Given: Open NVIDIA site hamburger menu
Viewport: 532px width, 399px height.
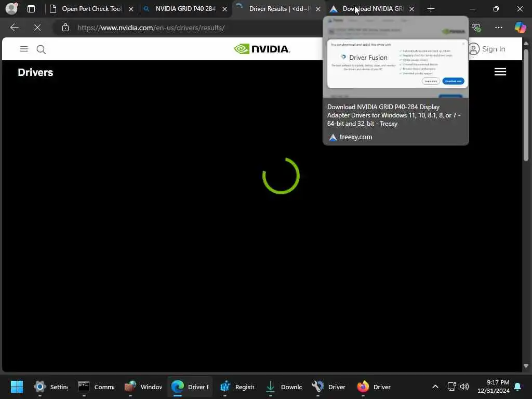Looking at the screenshot, I should pyautogui.click(x=24, y=49).
